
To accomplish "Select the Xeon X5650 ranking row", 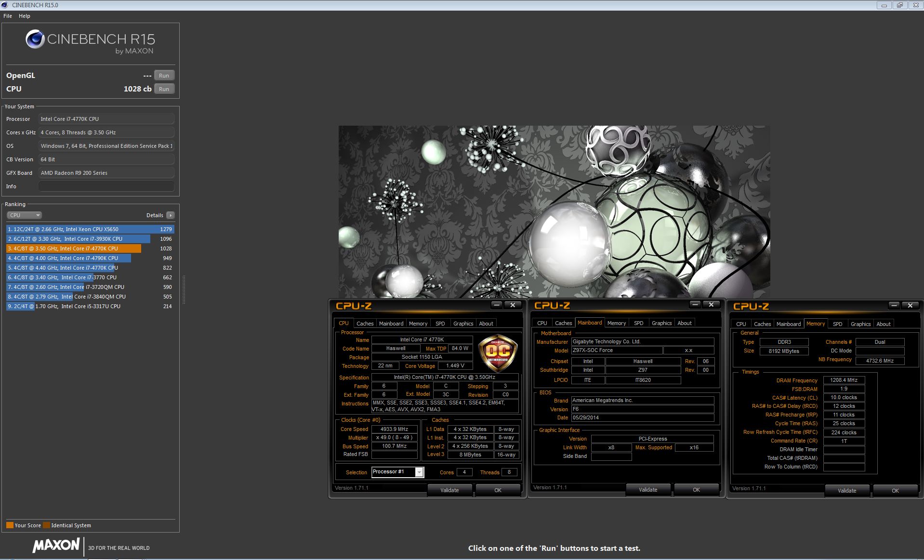I will coord(90,229).
